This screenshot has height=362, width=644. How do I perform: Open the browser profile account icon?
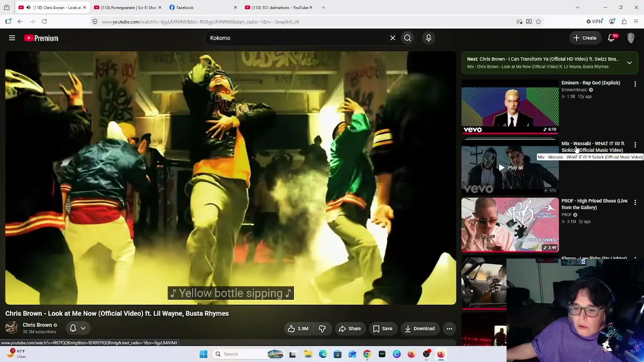(x=612, y=22)
